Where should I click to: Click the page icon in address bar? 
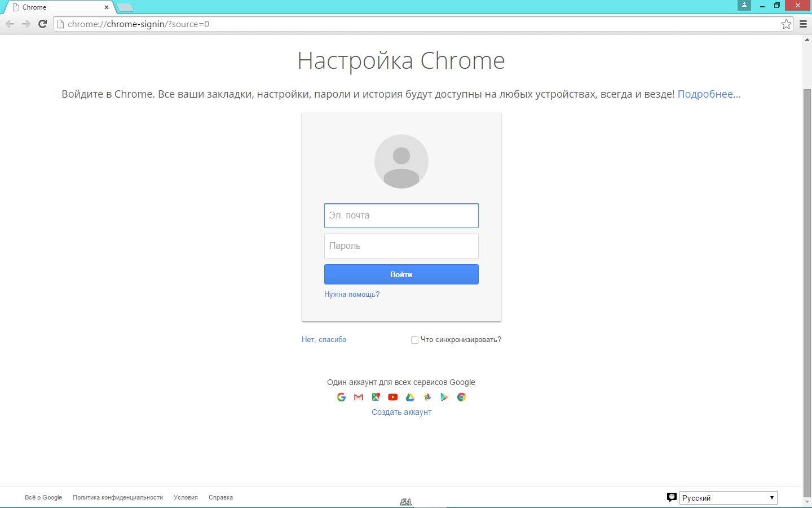point(61,24)
